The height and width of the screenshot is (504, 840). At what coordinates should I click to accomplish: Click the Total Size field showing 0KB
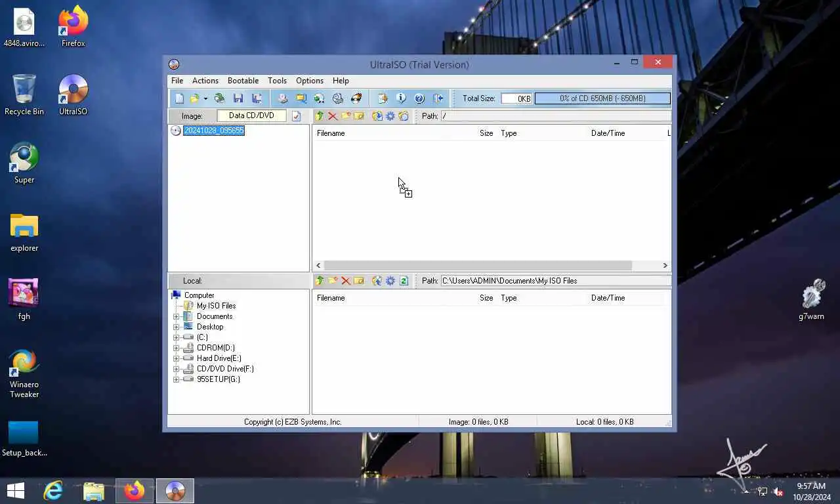point(516,98)
